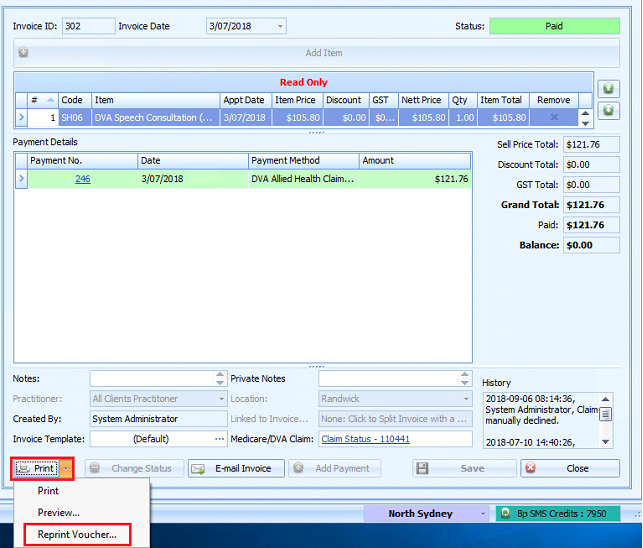The width and height of the screenshot is (643, 548).
Task: Choose Preview... from the print menu
Action: click(x=59, y=512)
